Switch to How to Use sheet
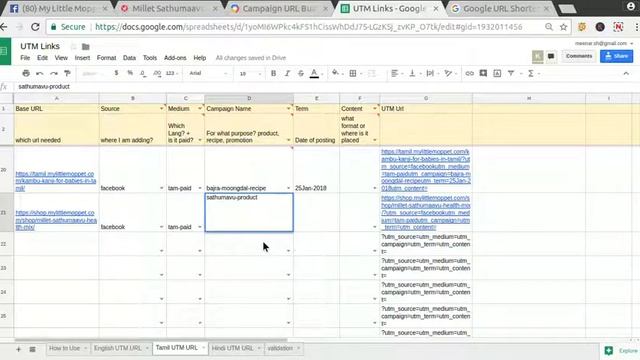640x360 pixels. pos(64,348)
